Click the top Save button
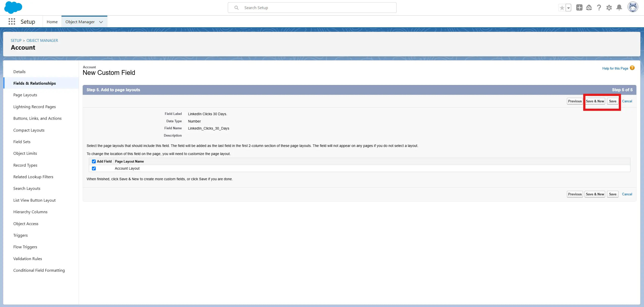Screen dimensions: 644x307 click(x=613, y=101)
